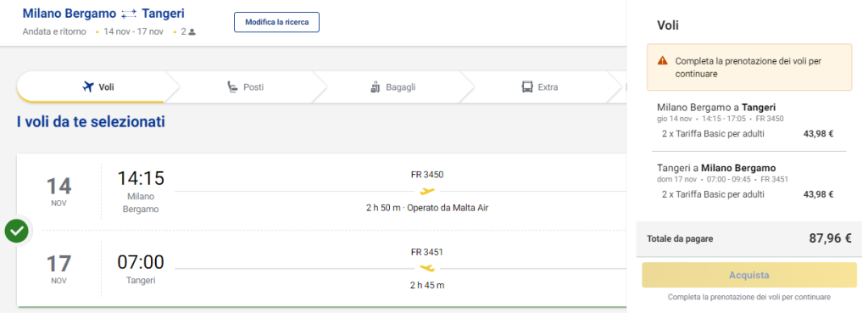
Task: Click the luggage icon beside Bagagli
Action: pos(376,87)
